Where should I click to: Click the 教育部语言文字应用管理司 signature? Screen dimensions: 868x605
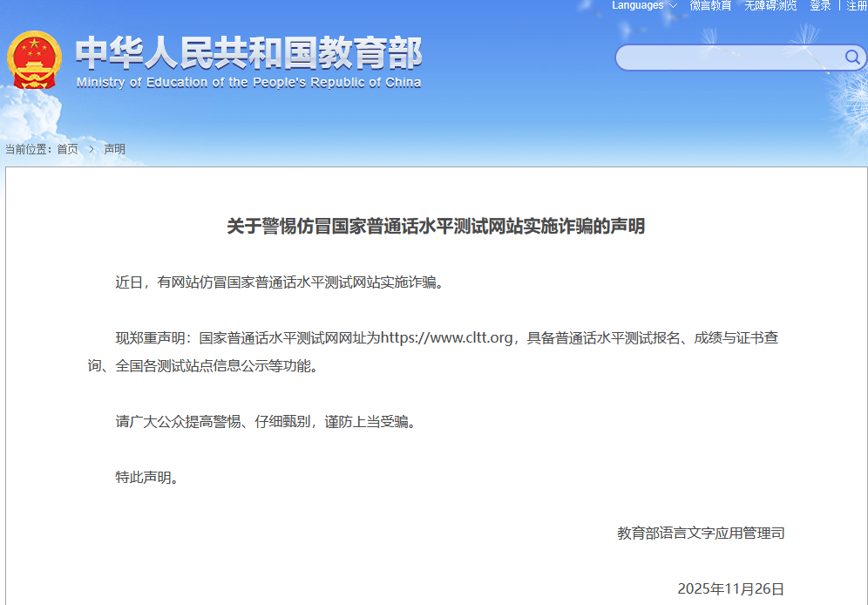point(701,533)
